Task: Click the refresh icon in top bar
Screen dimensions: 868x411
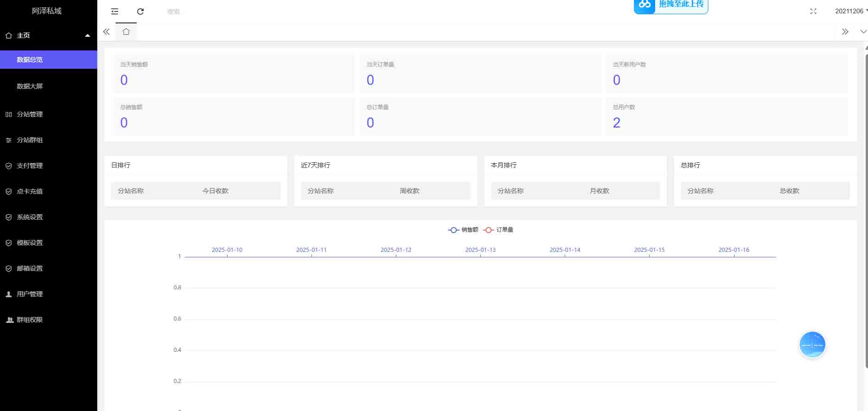Action: (140, 11)
